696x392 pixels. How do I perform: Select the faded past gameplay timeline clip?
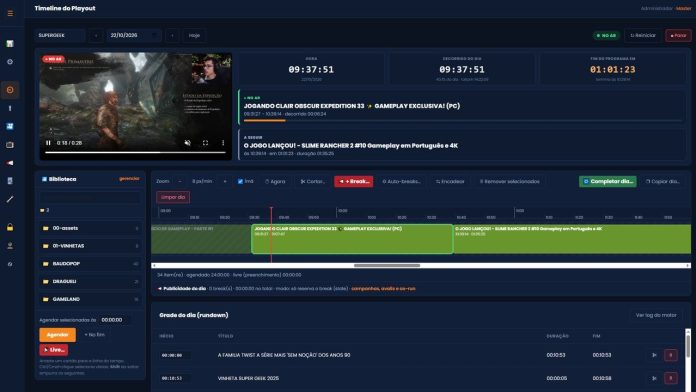point(201,239)
